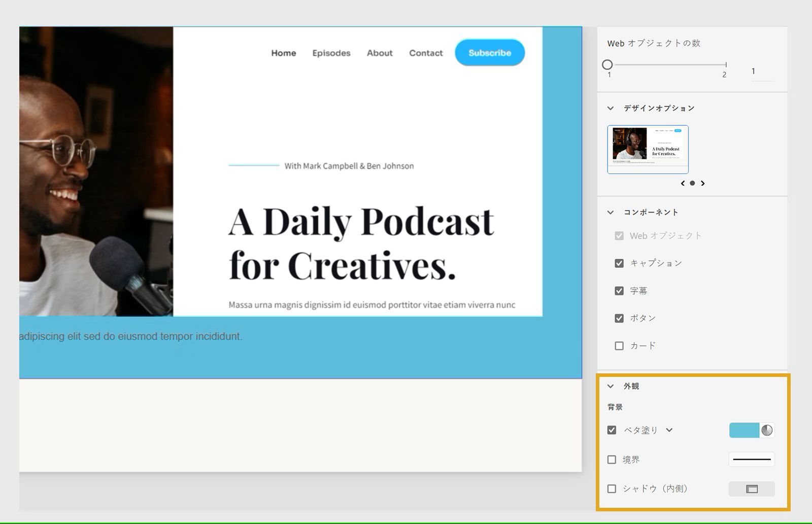Screen dimensions: 812x524
Task: Uncheck the キャプション component checkbox
Action: [x=619, y=263]
